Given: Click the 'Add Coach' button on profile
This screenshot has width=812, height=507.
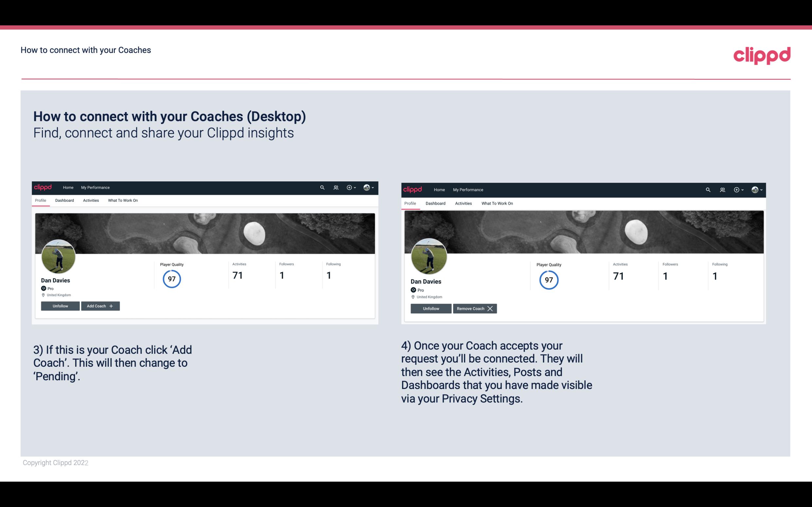Looking at the screenshot, I should tap(100, 306).
